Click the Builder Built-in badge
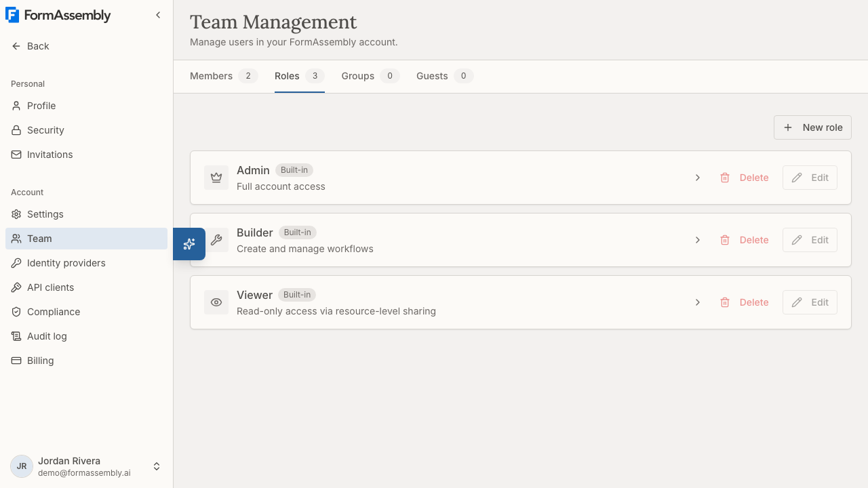This screenshot has height=488, width=868. tap(298, 232)
